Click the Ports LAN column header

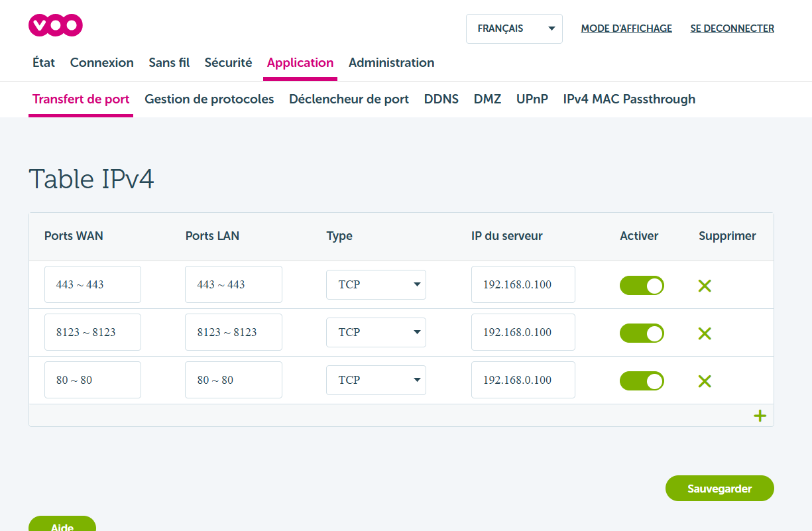click(212, 236)
